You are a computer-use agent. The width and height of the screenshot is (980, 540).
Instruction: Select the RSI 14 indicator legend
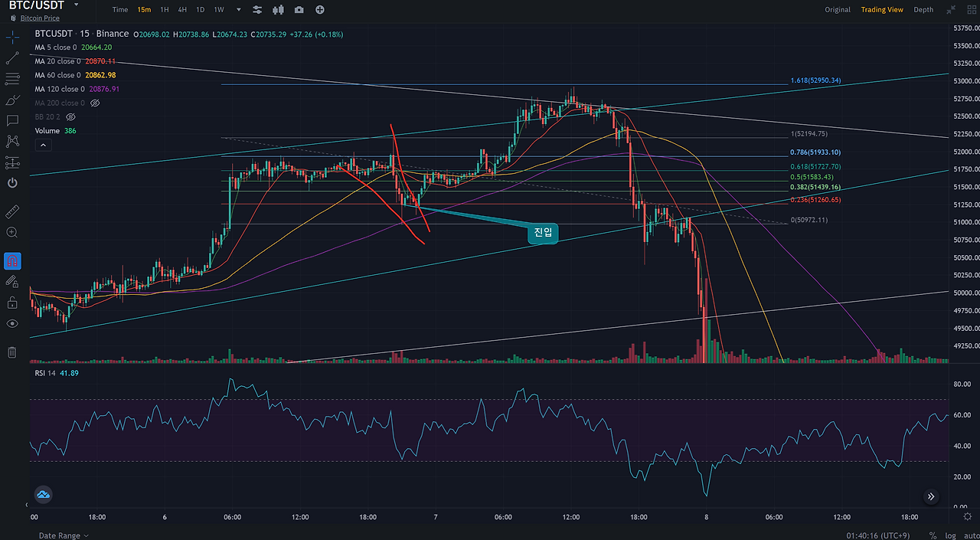pyautogui.click(x=57, y=373)
